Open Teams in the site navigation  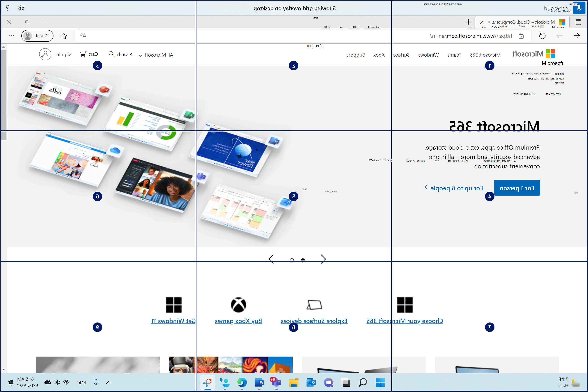pos(454,55)
